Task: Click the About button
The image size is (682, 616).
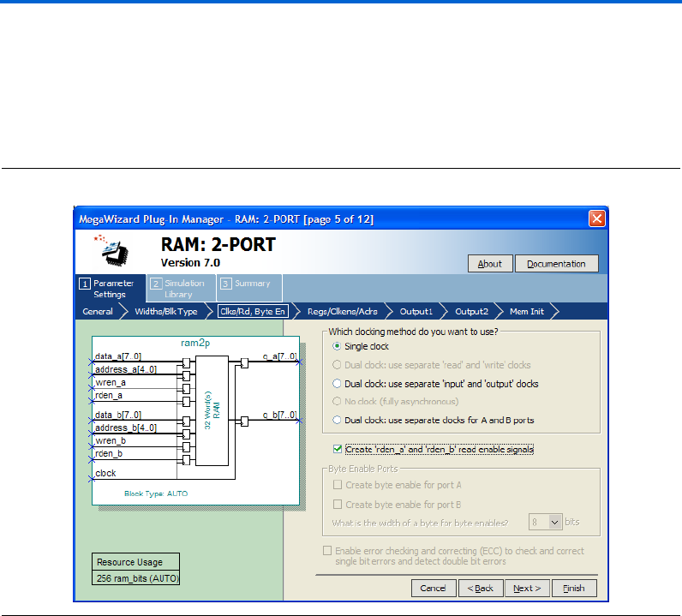Action: [490, 264]
